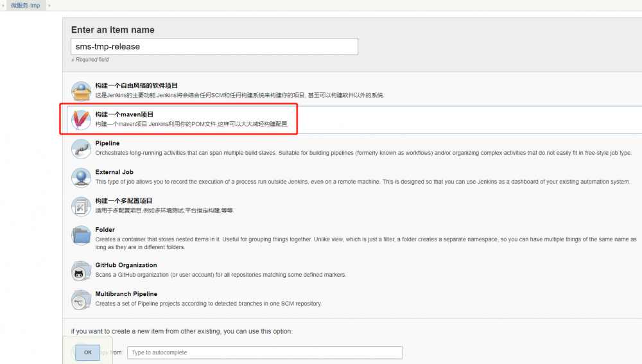The height and width of the screenshot is (364, 642).
Task: Click the Folder icon
Action: click(81, 235)
